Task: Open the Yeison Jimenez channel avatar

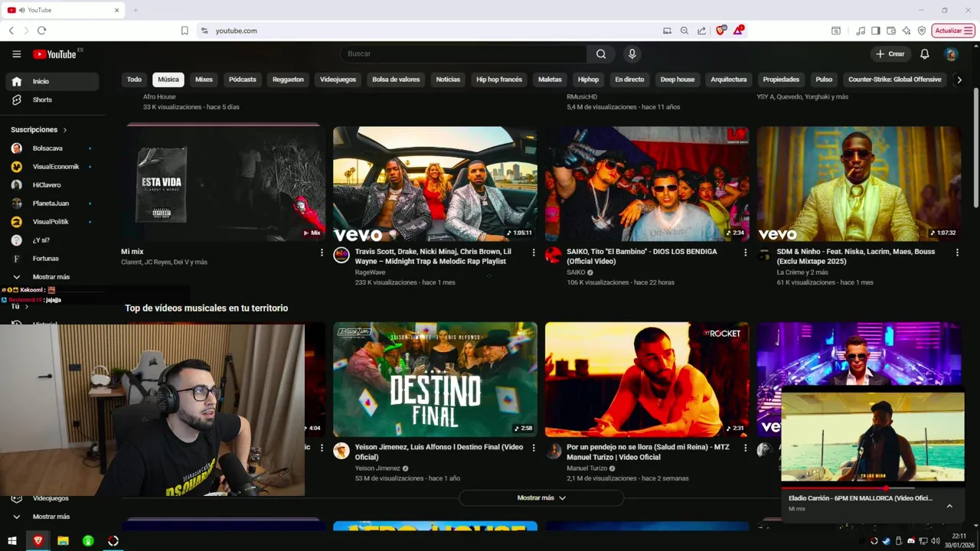Action: click(341, 451)
